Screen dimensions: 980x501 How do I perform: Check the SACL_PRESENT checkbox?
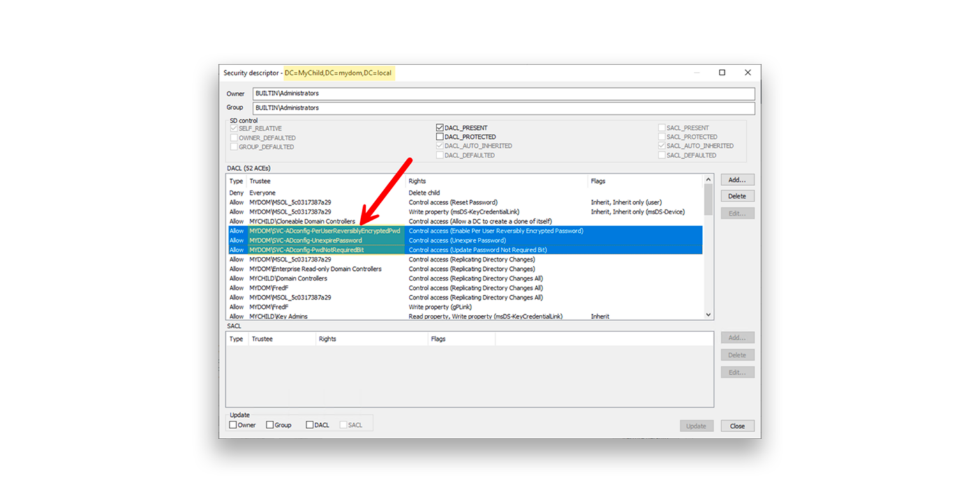[x=661, y=127]
